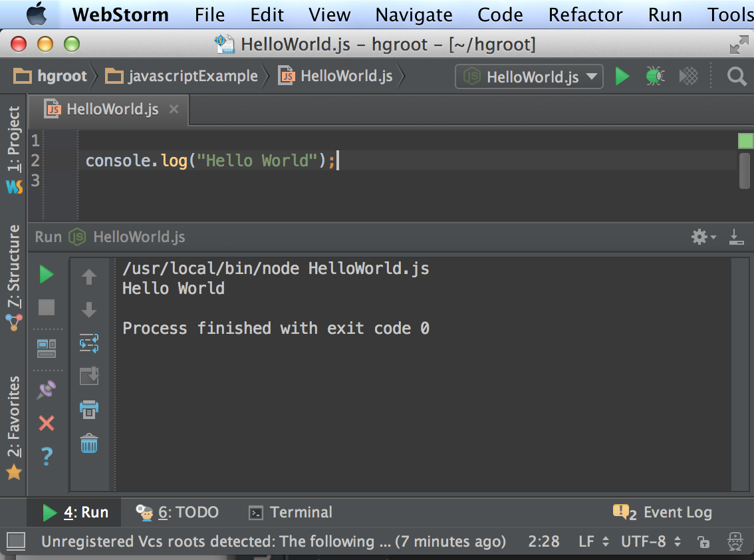Print console output with printer icon
This screenshot has width=754, height=560.
pos(89,410)
